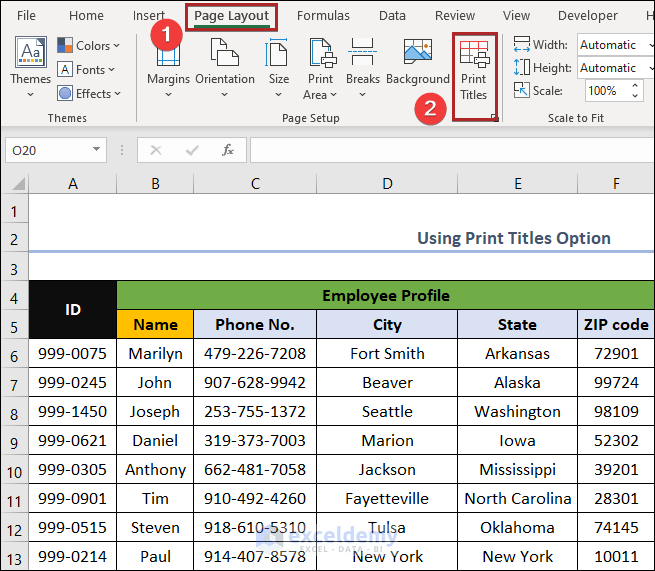
Task: Select cell with ID 999-0214
Action: [73, 556]
